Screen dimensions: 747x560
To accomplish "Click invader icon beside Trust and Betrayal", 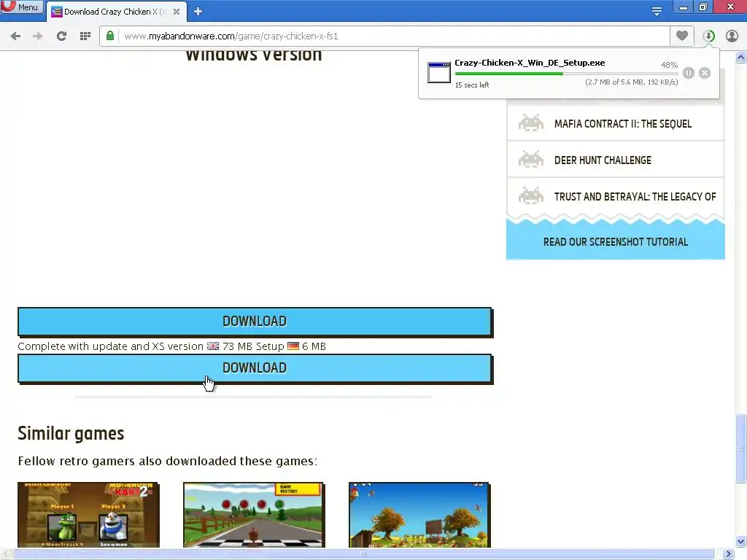I will coord(531,195).
